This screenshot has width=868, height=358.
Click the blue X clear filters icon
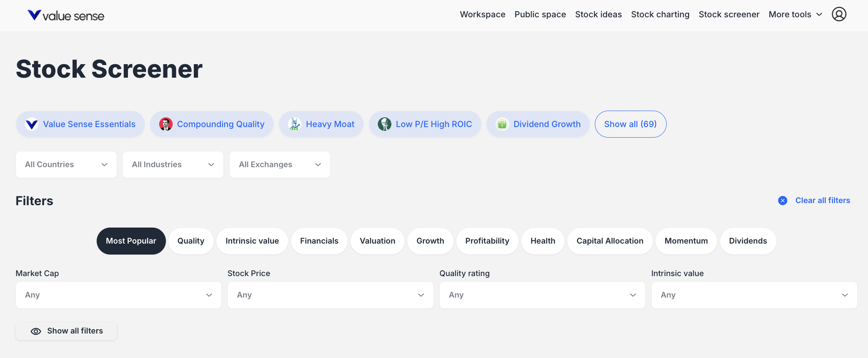click(x=783, y=201)
